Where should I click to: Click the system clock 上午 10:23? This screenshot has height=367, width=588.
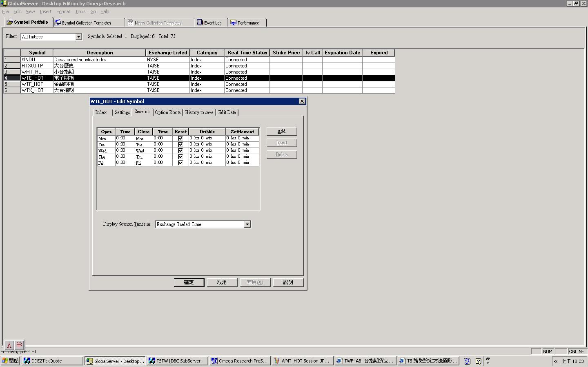[x=572, y=361]
